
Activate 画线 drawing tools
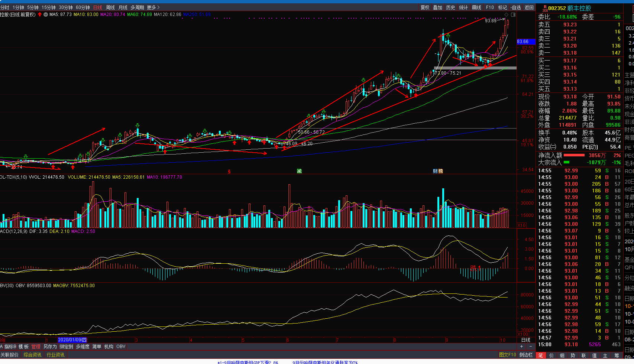point(476,7)
